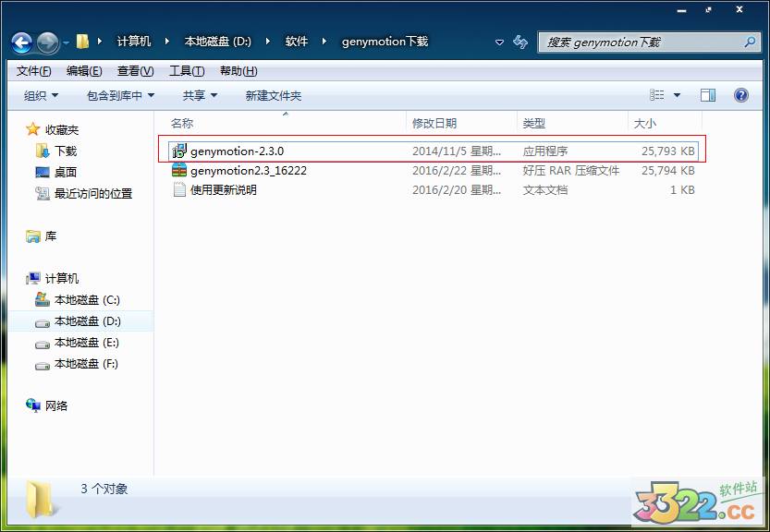
Task: Click the genymotion-2.3.0 file name
Action: click(x=238, y=151)
